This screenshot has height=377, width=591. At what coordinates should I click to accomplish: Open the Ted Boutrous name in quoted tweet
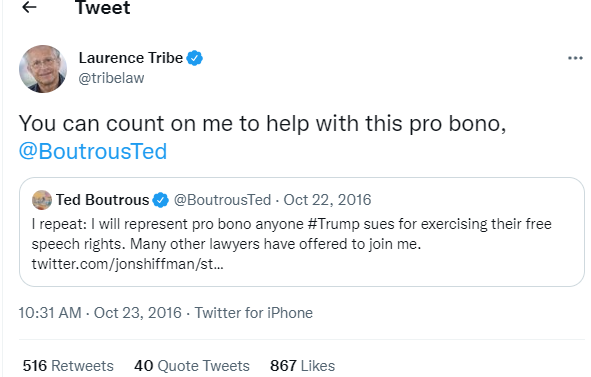pos(103,200)
